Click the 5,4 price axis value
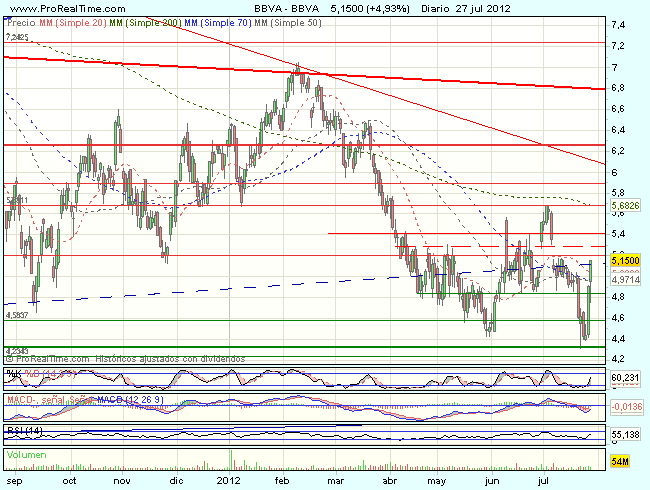The height and width of the screenshot is (490, 650). (x=617, y=234)
